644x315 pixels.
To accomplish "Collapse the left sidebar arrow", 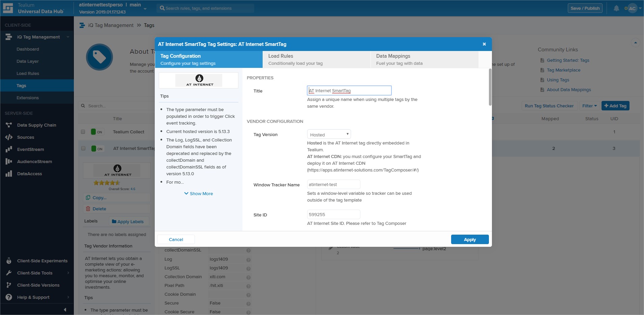I will pos(65,309).
